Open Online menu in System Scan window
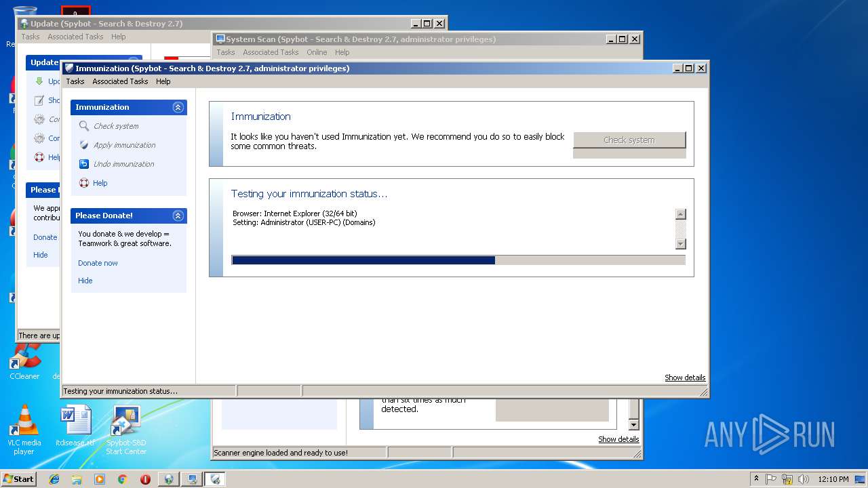868x488 pixels. point(317,52)
